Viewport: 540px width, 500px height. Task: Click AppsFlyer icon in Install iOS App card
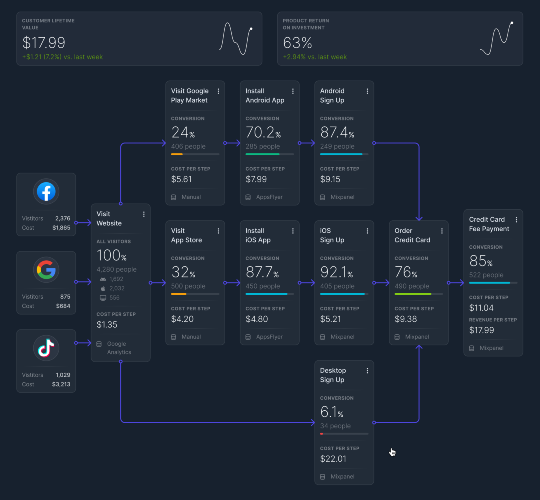click(248, 337)
